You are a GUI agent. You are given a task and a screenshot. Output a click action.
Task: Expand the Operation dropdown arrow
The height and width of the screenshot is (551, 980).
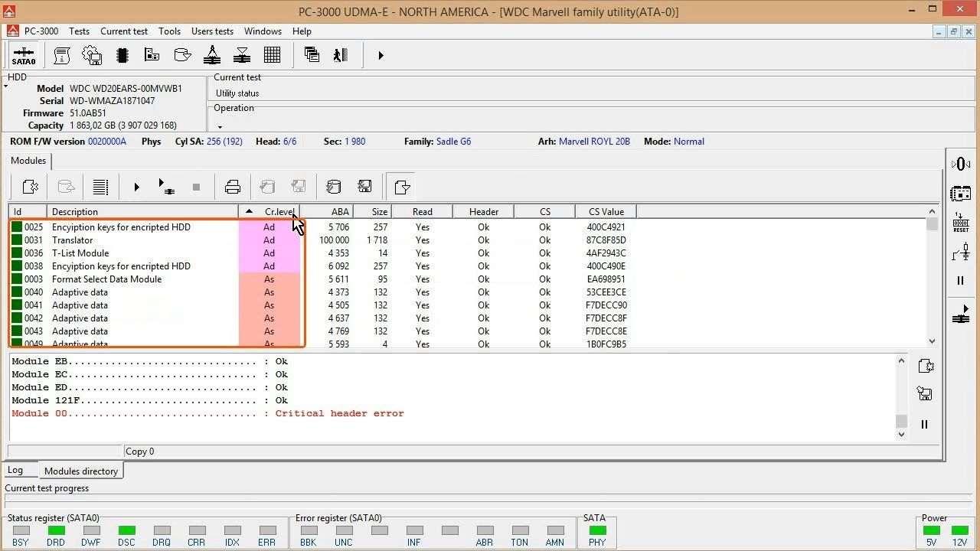220,126
